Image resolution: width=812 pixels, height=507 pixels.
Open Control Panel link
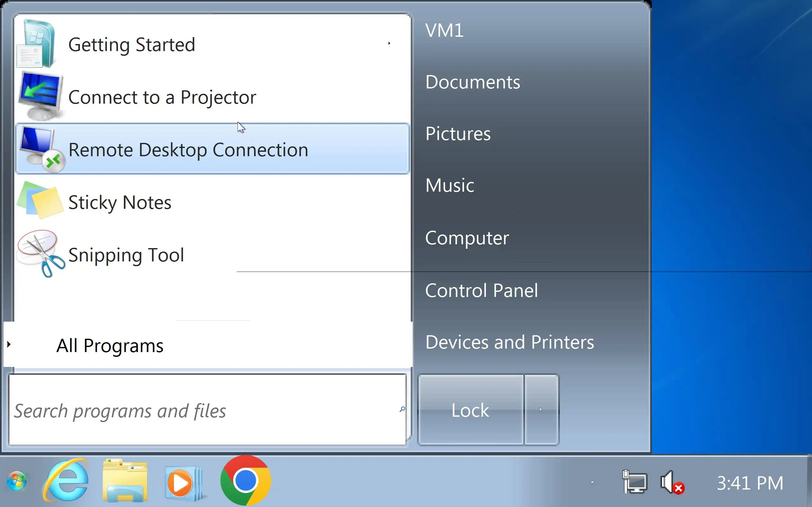(x=481, y=290)
